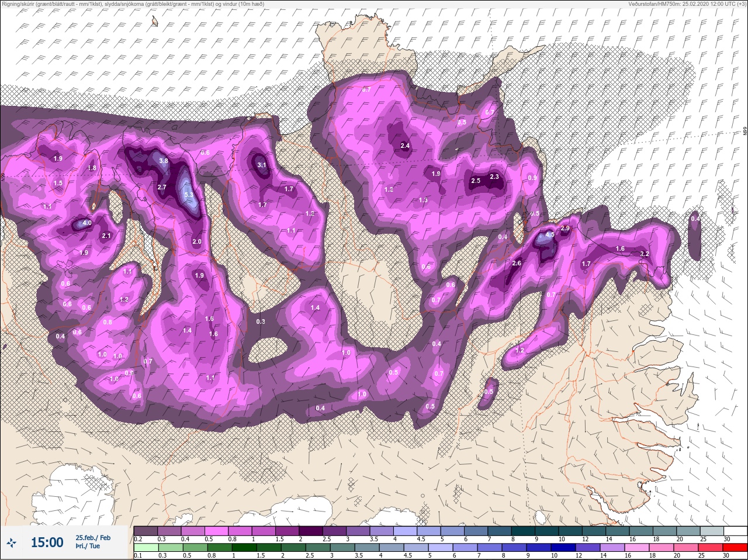Click the 2.1 precipitation value on the map

pos(106,236)
